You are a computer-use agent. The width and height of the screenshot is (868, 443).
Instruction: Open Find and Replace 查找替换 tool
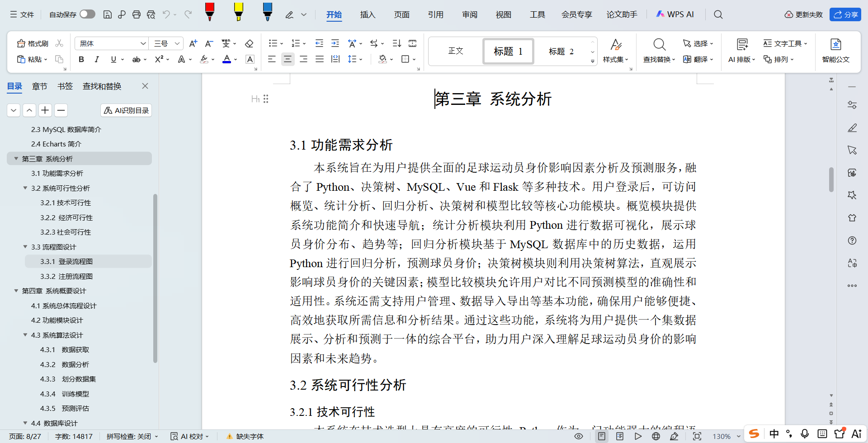659,51
